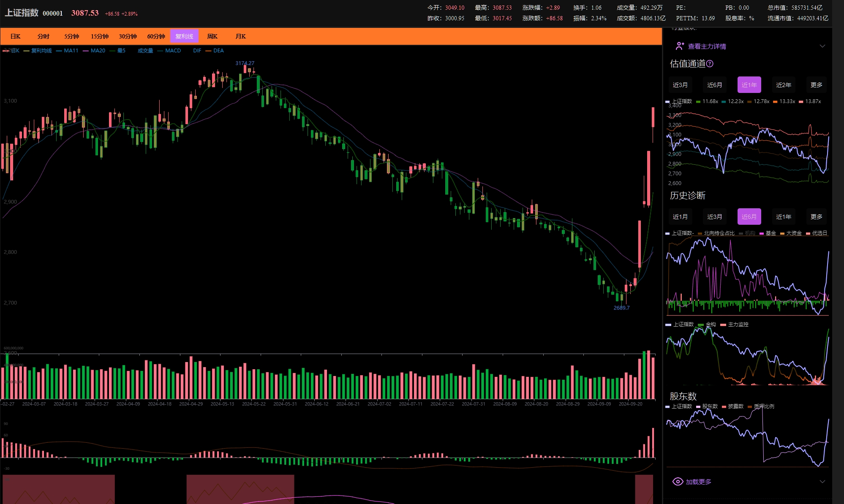Toggle the 最5 legend line

pos(117,51)
